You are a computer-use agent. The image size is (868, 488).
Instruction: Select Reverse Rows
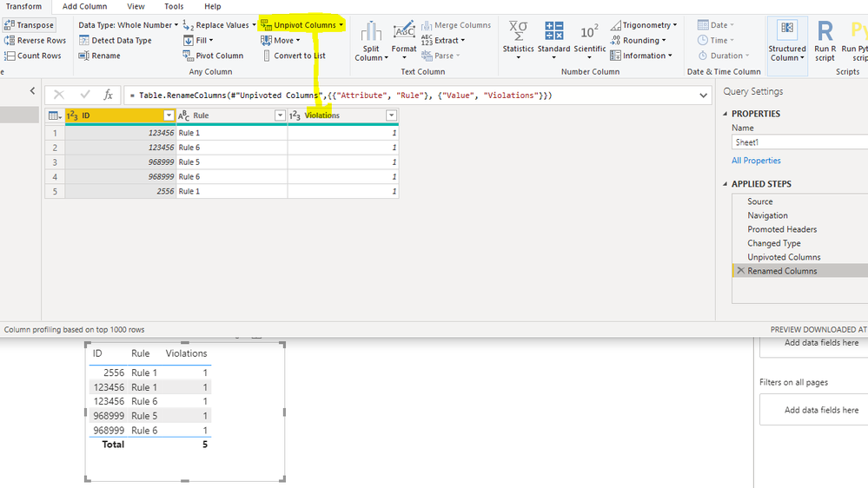[x=35, y=41]
